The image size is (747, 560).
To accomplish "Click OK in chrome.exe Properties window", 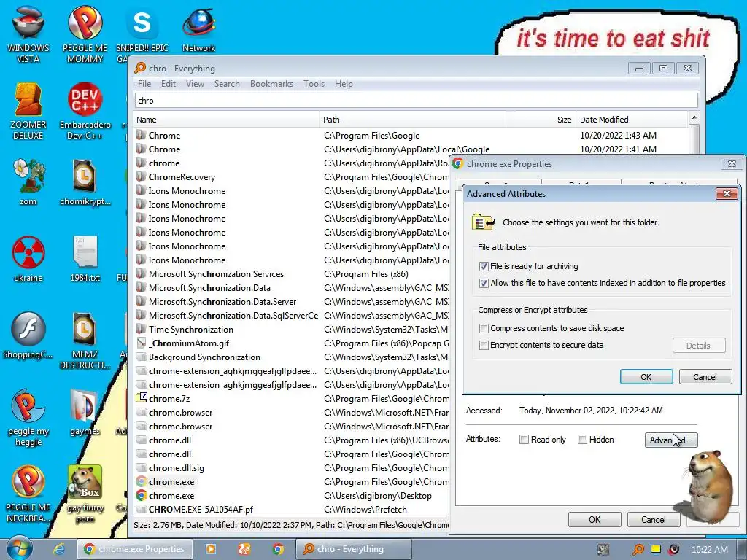I will pos(595,519).
